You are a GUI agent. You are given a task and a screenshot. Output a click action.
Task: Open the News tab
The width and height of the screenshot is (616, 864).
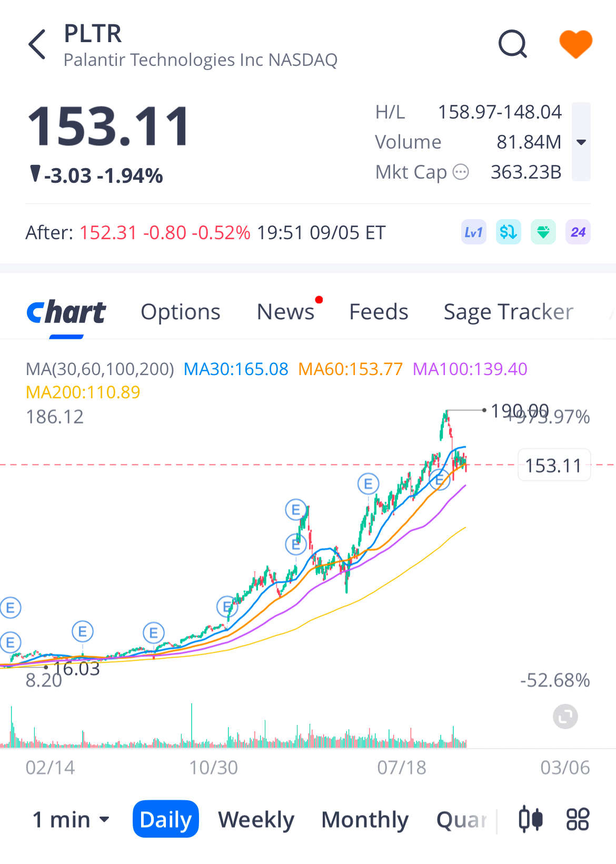tap(285, 312)
